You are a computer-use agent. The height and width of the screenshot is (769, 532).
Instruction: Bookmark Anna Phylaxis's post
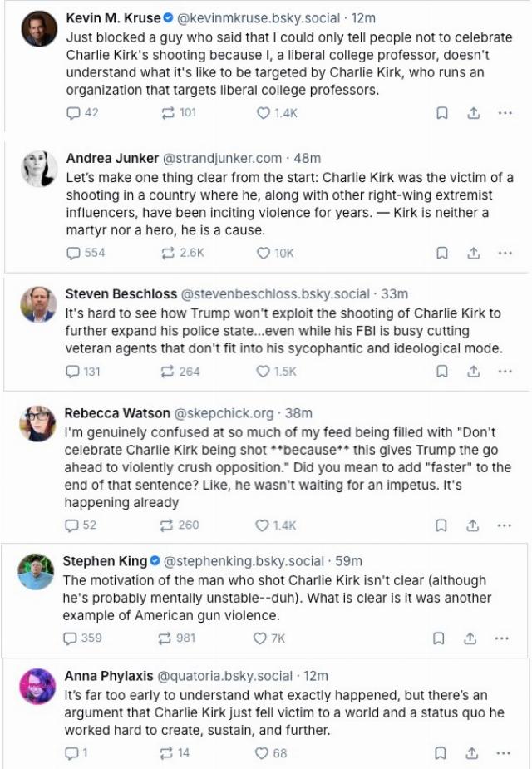tap(441, 753)
